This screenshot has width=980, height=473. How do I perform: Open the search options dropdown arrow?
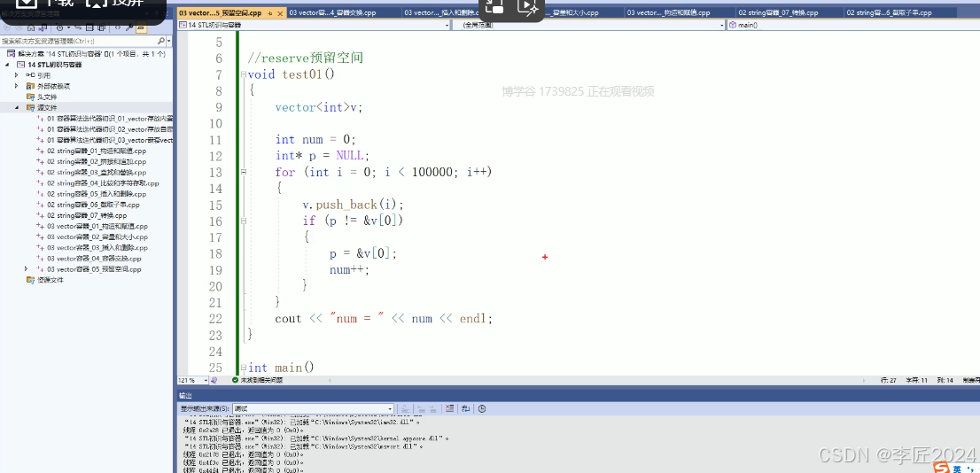[x=168, y=41]
